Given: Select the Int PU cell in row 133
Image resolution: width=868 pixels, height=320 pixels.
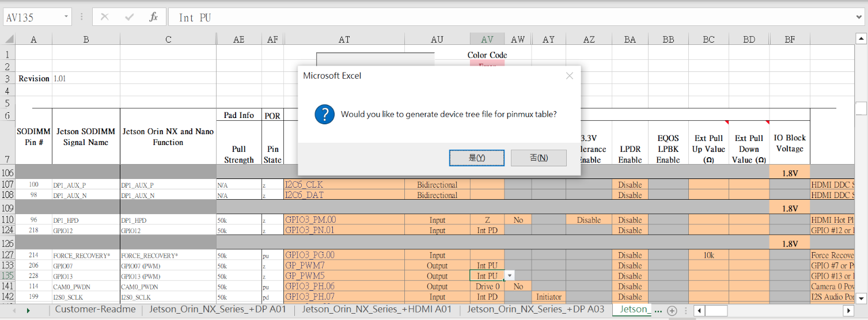Looking at the screenshot, I should 487,265.
